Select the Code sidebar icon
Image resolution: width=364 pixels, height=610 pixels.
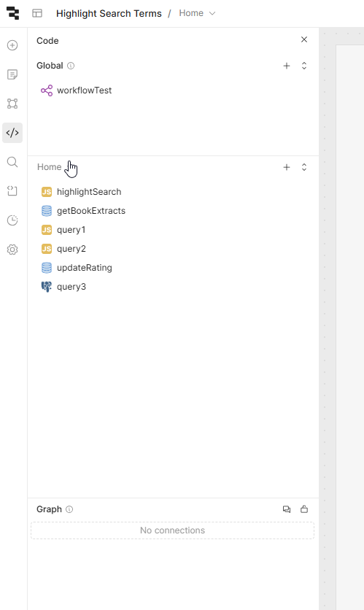click(x=12, y=133)
